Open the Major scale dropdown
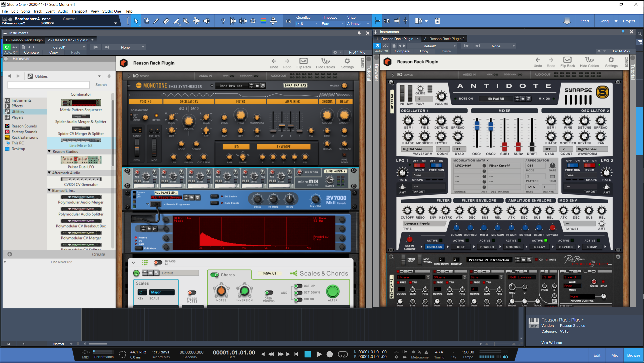The width and height of the screenshot is (644, 363). click(162, 292)
